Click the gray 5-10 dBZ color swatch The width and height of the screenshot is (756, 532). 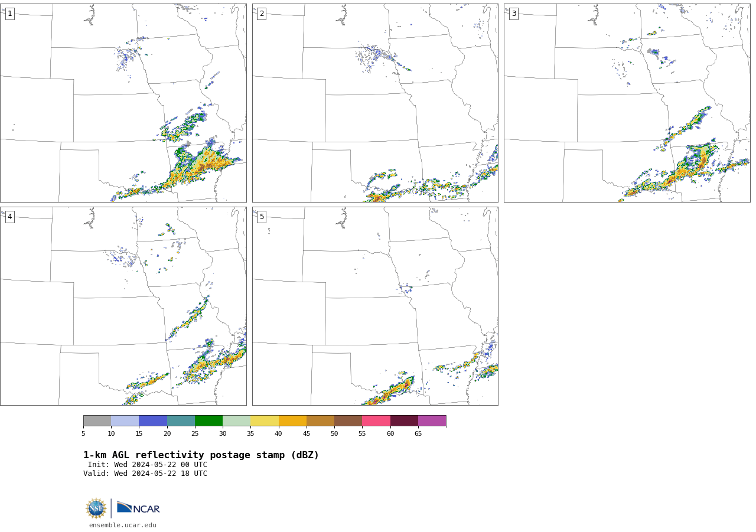pos(97,420)
